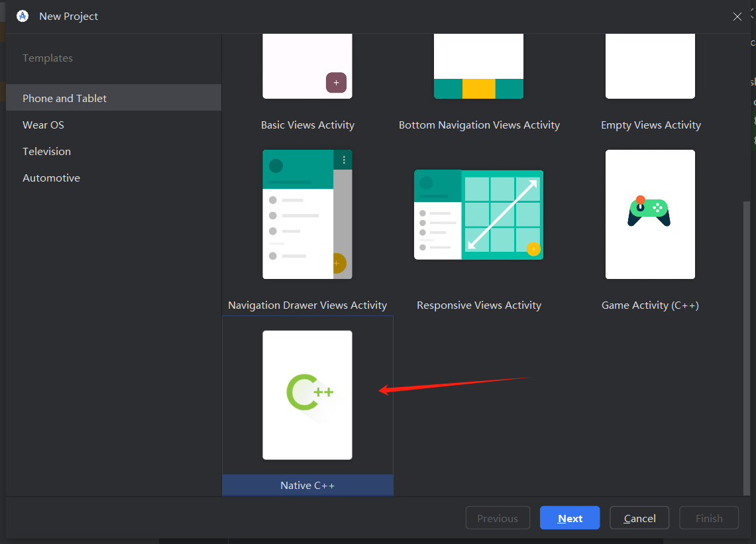
Task: Select the Bottom Navigation Views Activity thumbnail
Action: (479, 66)
